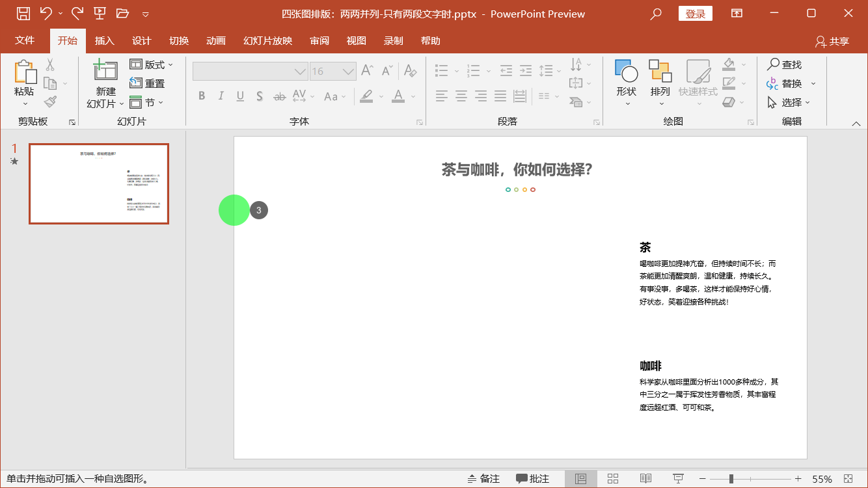Switch to Reading view icon
Screen dimensions: 868x488
click(x=645, y=479)
